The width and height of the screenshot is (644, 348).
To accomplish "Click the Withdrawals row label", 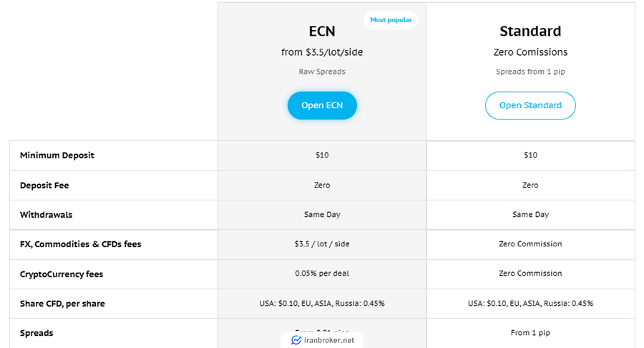I will point(46,215).
